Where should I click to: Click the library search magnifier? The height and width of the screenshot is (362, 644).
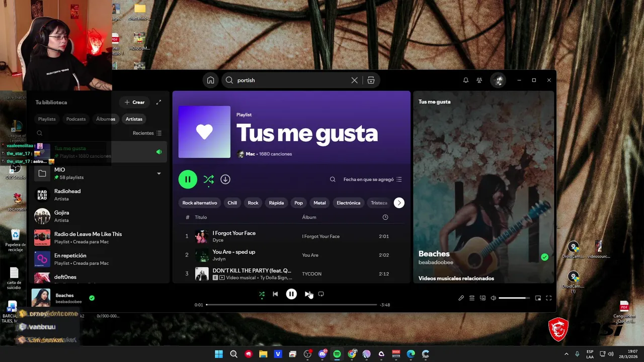[39, 133]
